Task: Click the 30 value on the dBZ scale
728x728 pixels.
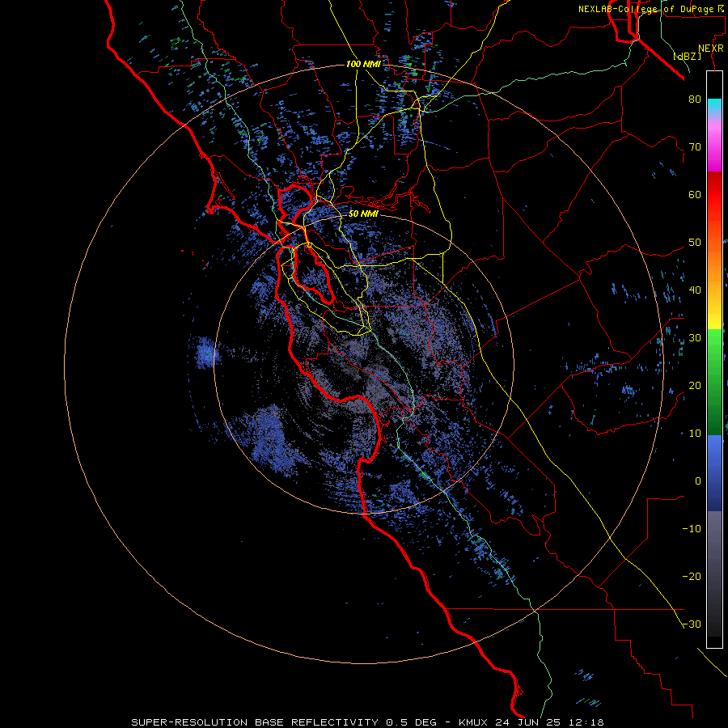Action: click(x=695, y=337)
